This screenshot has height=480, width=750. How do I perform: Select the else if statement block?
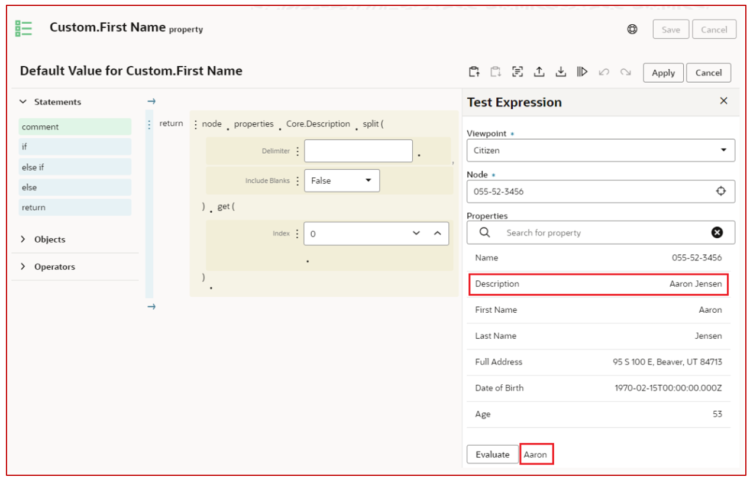[75, 167]
